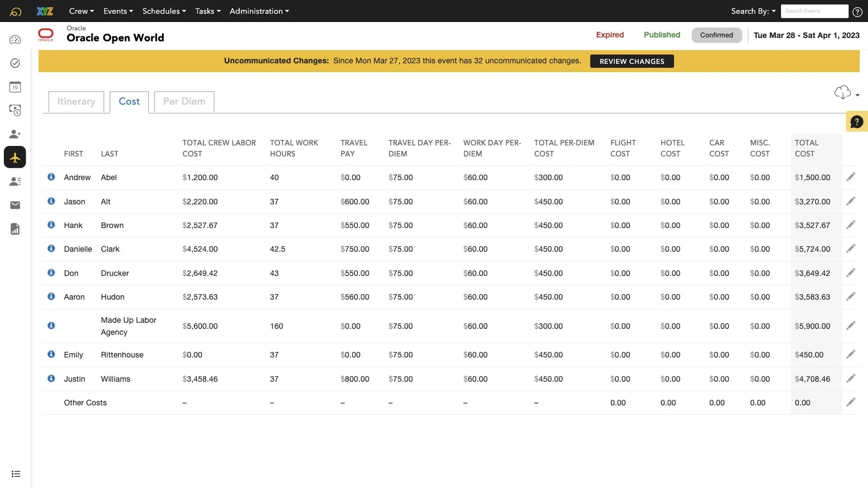The width and height of the screenshot is (868, 488).
Task: Click the Other Costs row label
Action: tap(85, 403)
